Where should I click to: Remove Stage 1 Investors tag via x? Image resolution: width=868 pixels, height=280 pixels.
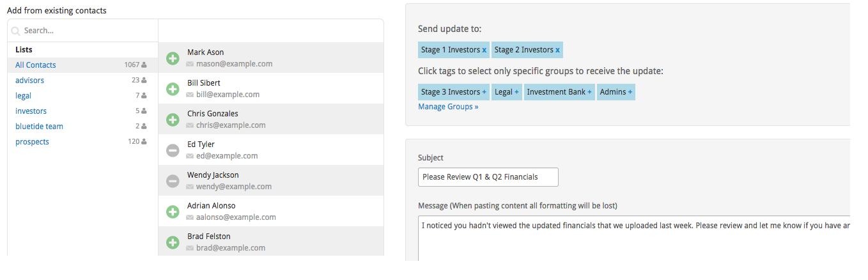[x=484, y=50]
